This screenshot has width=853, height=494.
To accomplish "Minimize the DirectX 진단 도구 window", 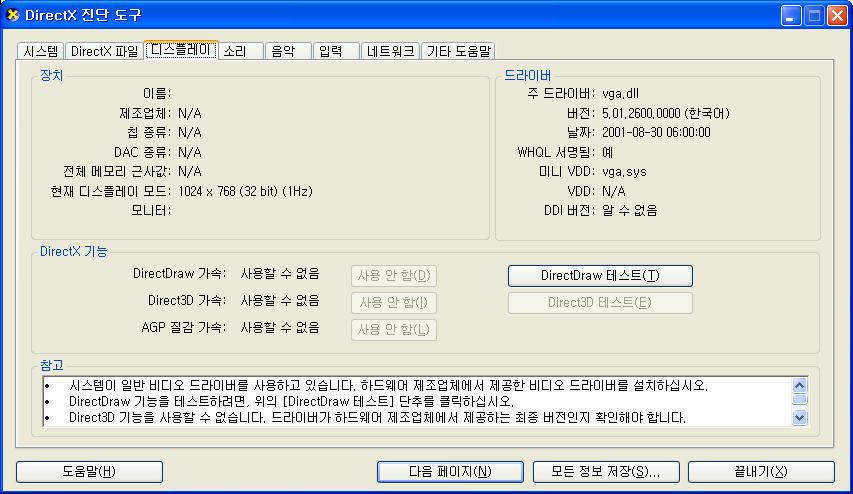I will coord(791,15).
